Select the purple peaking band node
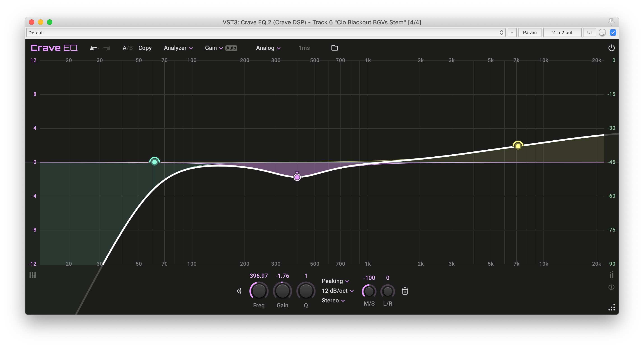The width and height of the screenshot is (644, 348). (x=297, y=177)
